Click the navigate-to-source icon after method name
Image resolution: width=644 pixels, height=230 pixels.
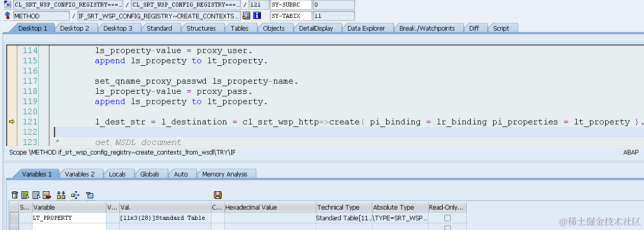click(247, 16)
